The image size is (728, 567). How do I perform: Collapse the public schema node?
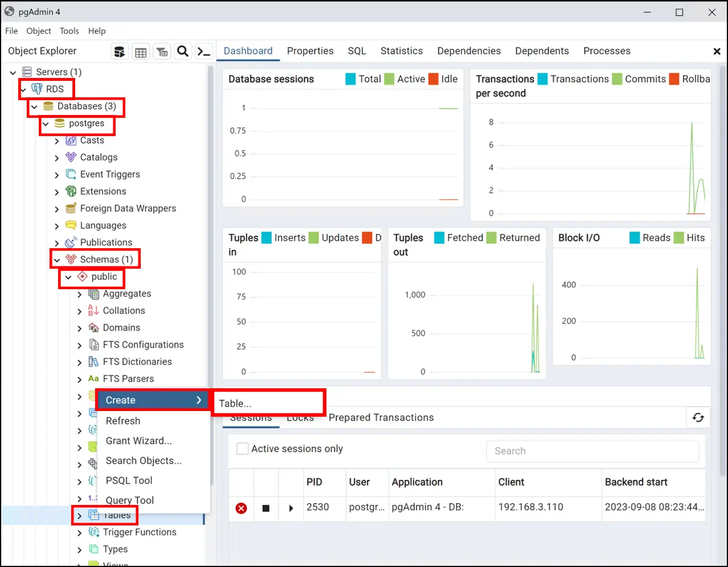pyautogui.click(x=68, y=277)
